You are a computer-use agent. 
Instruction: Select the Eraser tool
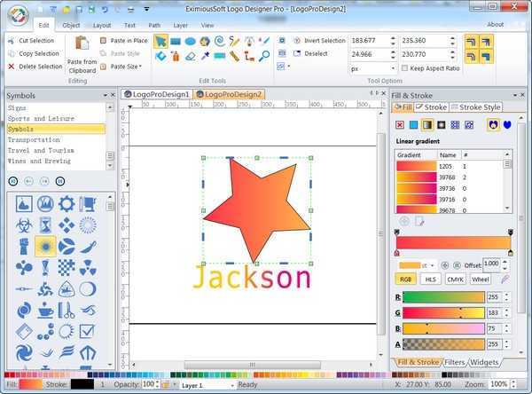pos(191,56)
